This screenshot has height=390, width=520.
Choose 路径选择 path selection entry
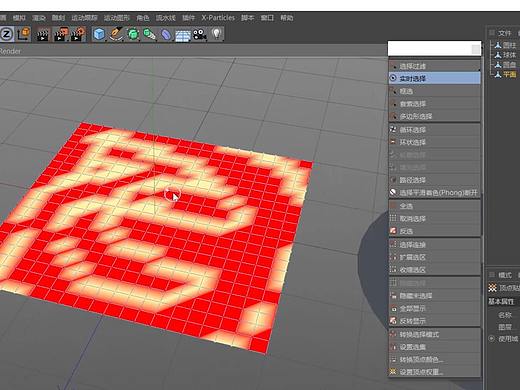435,180
